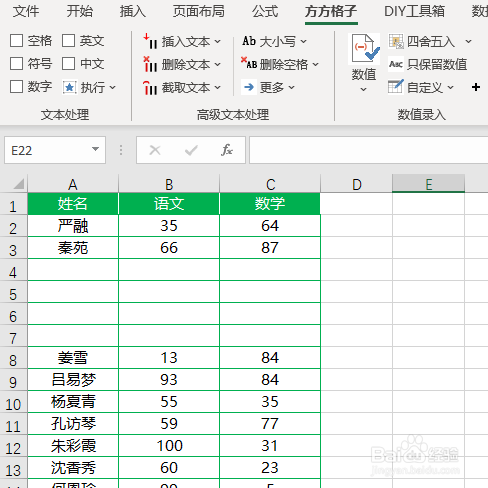
Task: Click the formula bar confirm checkmark icon
Action: tap(191, 150)
